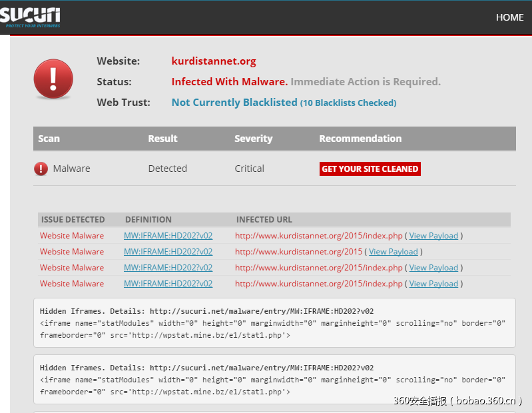
Task: Open the third row MW:IFRAME:HD202?v02 definition link
Action: tap(168, 267)
